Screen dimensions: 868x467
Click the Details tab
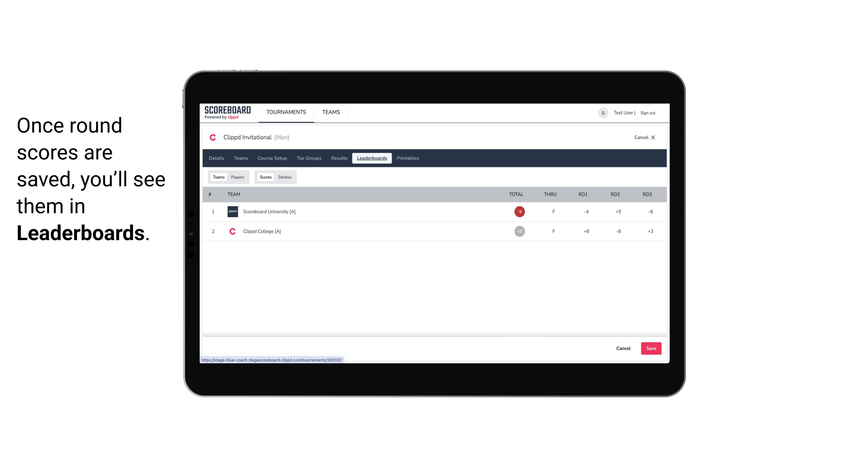click(x=216, y=158)
